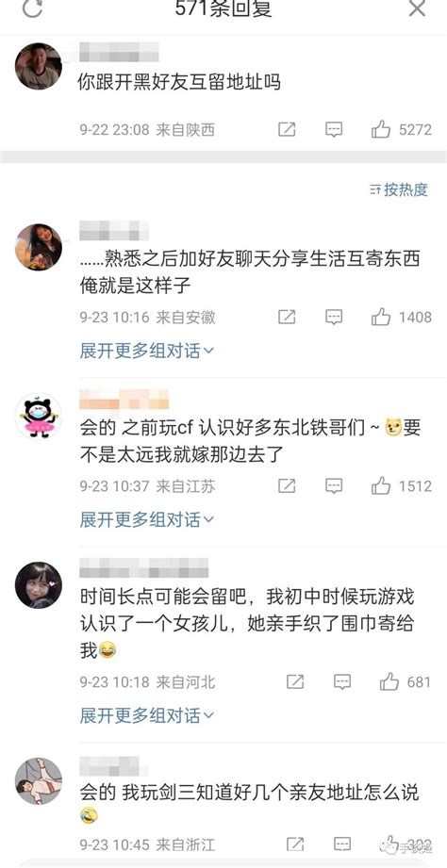
Task: Repost the Shaanxi comment via the share icon
Action: [x=287, y=129]
